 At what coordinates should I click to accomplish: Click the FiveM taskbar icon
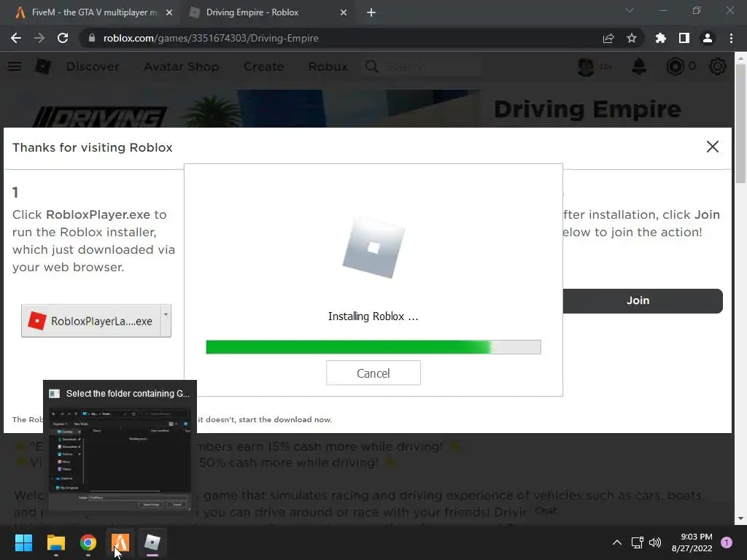click(x=120, y=542)
